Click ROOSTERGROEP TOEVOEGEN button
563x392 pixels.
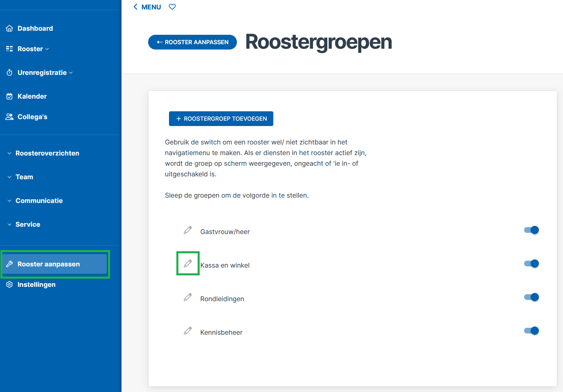(x=221, y=119)
